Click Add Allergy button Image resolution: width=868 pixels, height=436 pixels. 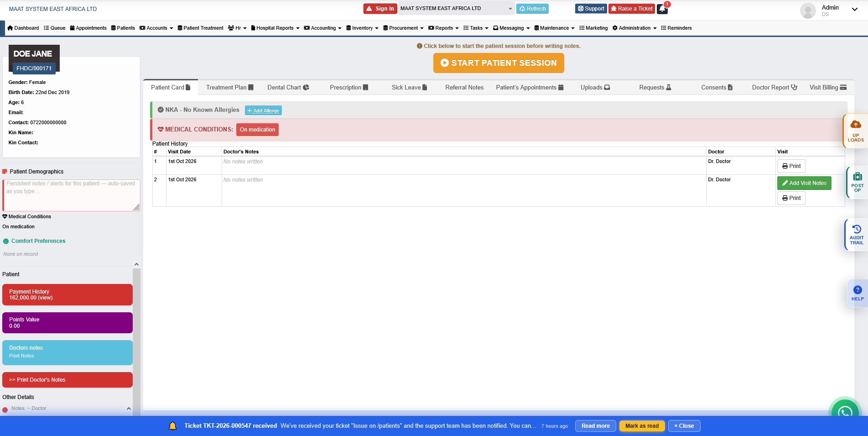click(263, 110)
